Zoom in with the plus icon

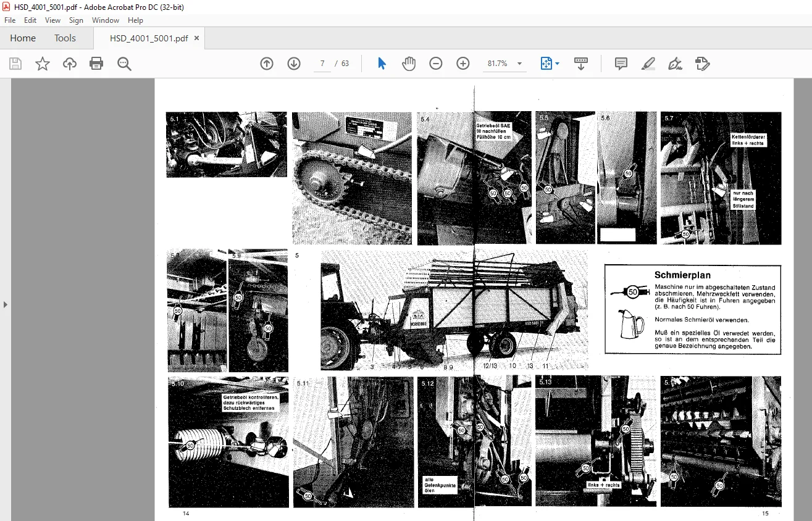(x=463, y=64)
